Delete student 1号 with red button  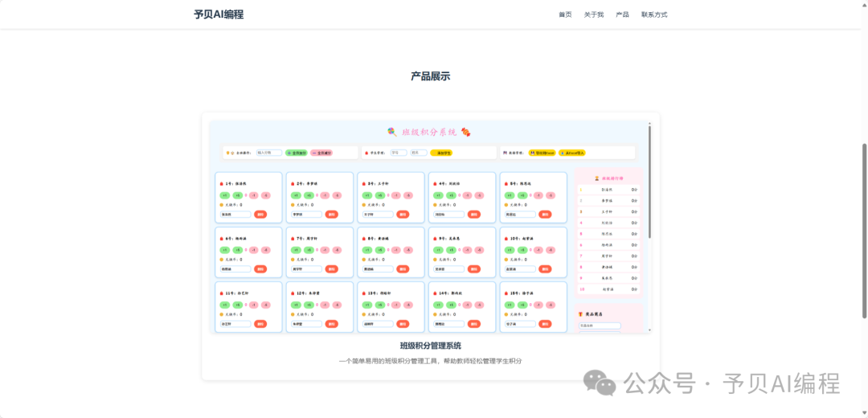click(260, 215)
